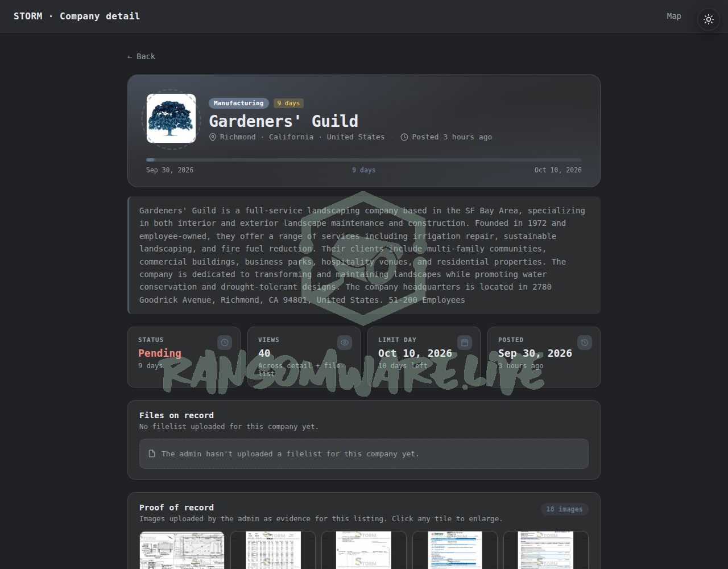Open the first proof image, the blueprint drawing
728x569 pixels.
[182, 550]
